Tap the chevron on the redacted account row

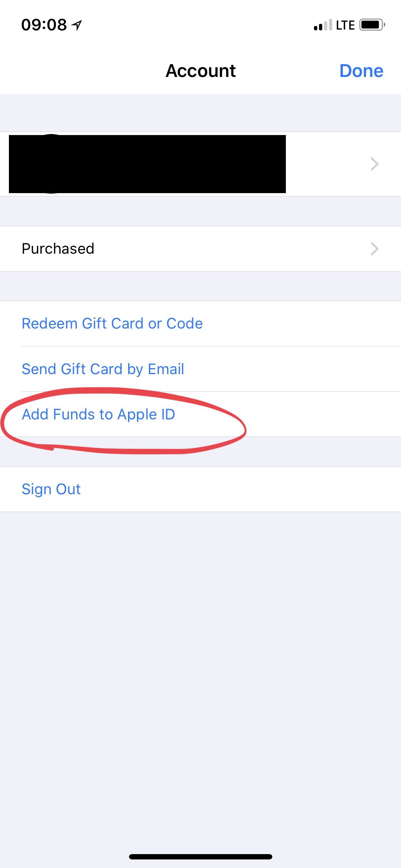tap(374, 164)
